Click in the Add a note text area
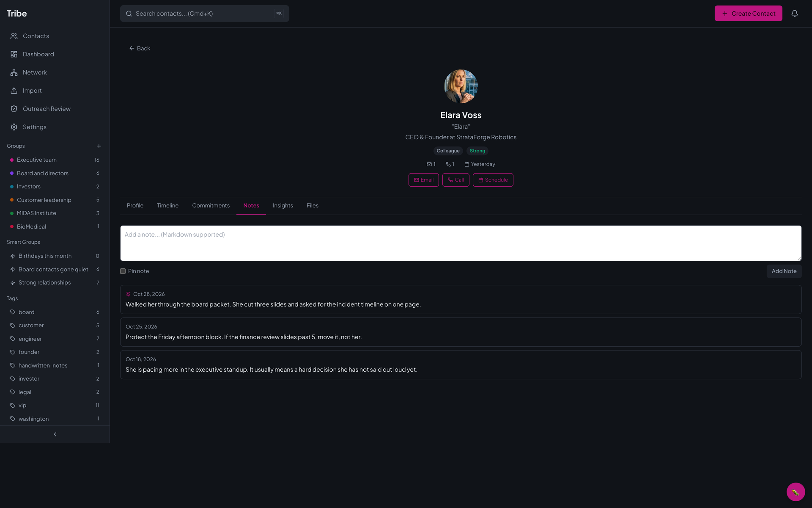 point(461,243)
